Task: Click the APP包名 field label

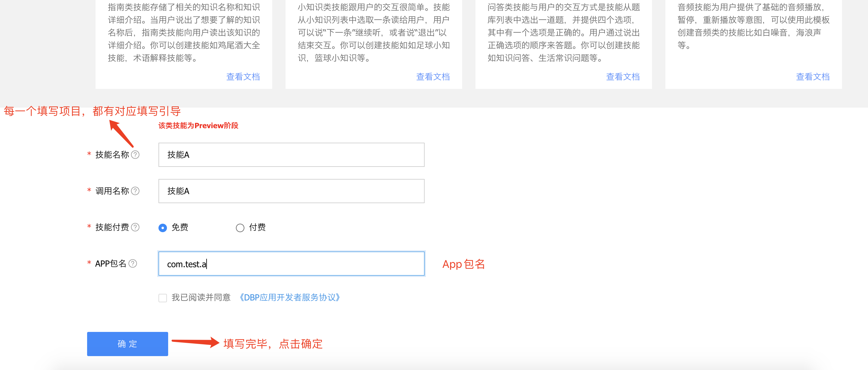Action: pyautogui.click(x=110, y=264)
